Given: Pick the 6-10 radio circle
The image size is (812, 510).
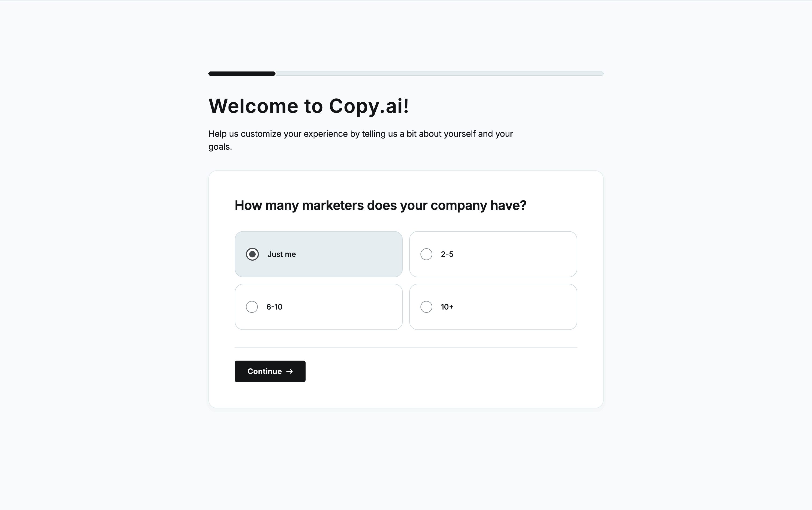Looking at the screenshot, I should 252,307.
